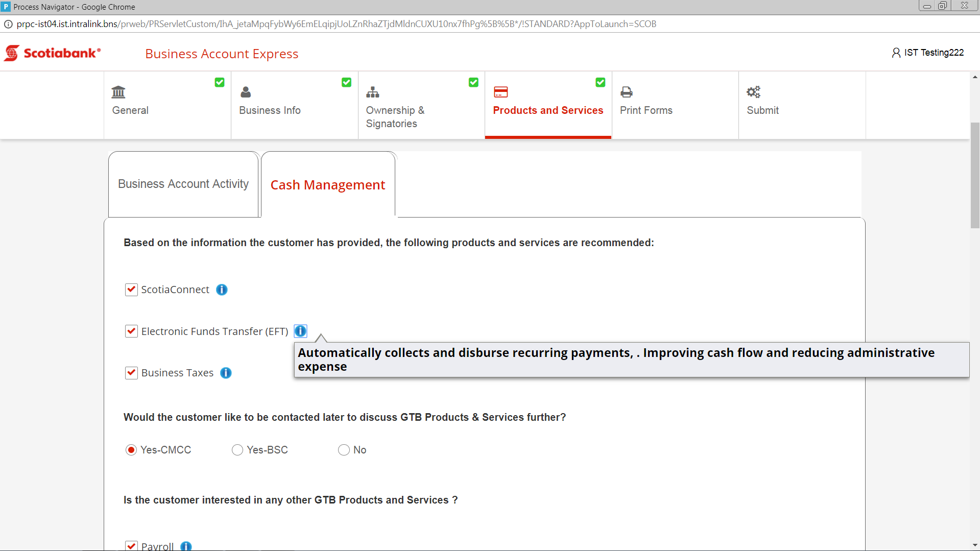Switch to Ownership & Signatories step
The height and width of the screenshot is (551, 980).
pyautogui.click(x=421, y=105)
